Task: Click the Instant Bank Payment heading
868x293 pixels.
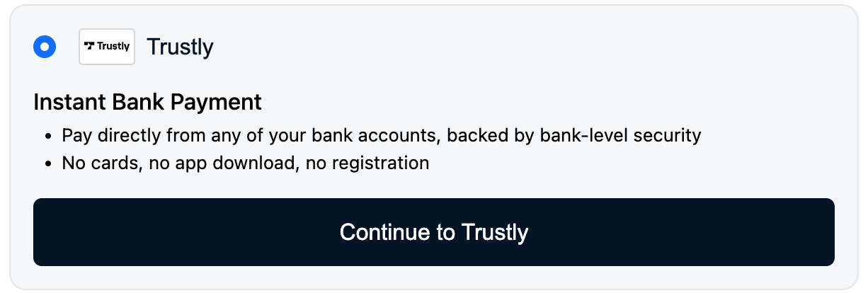Action: [x=147, y=103]
